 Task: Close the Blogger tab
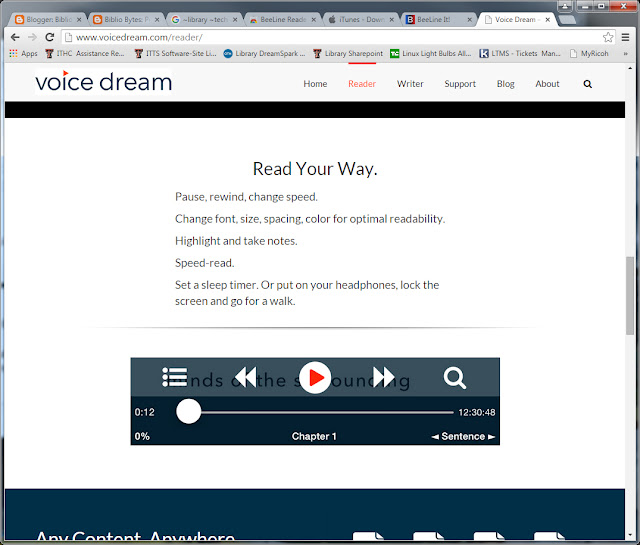(x=79, y=20)
